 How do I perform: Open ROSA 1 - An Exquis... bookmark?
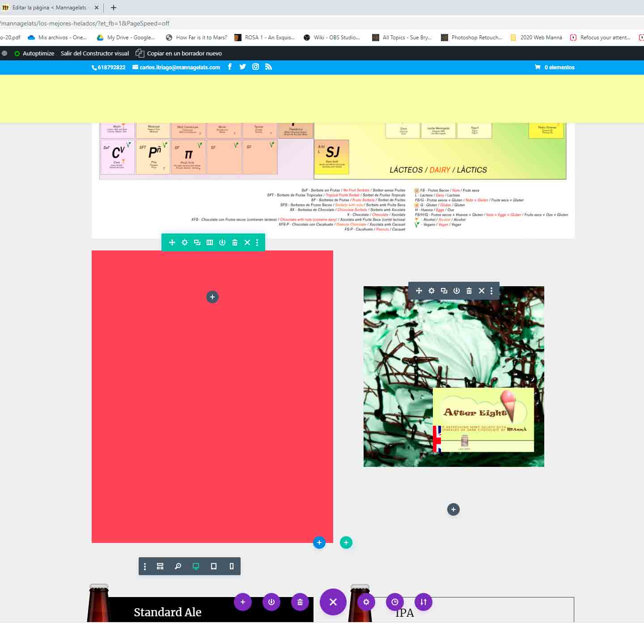click(x=265, y=38)
